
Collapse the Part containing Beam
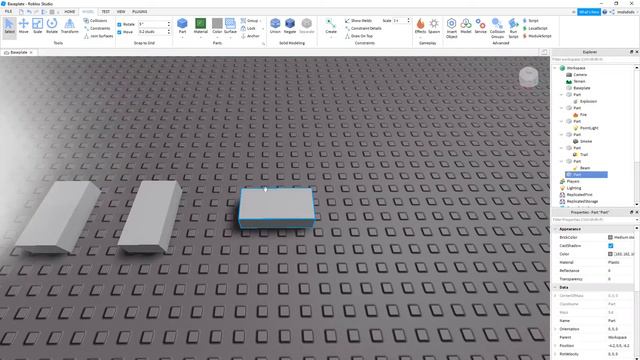562,161
